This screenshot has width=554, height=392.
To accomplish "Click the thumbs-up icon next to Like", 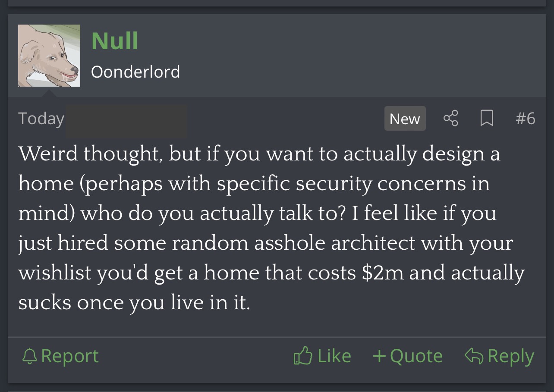I will click(x=302, y=356).
